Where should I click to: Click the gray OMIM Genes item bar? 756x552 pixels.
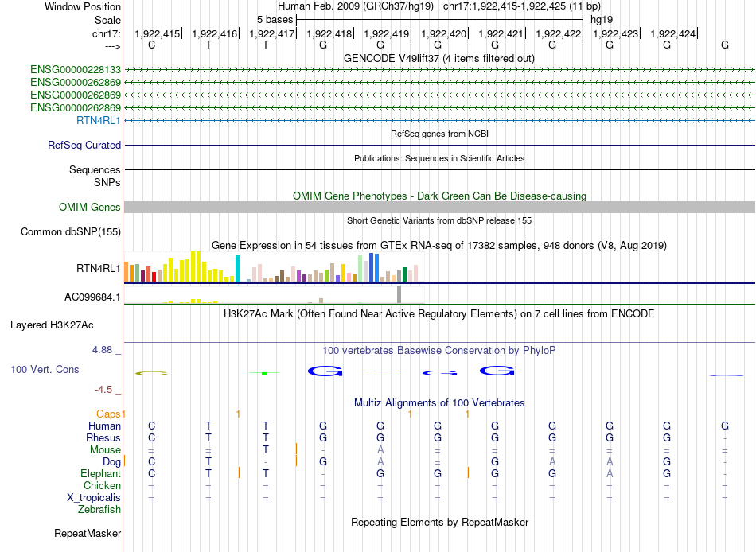(x=439, y=208)
